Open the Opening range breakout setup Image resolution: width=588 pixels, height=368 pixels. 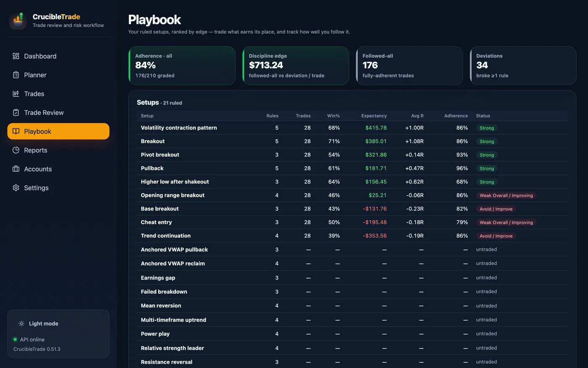pos(352,195)
